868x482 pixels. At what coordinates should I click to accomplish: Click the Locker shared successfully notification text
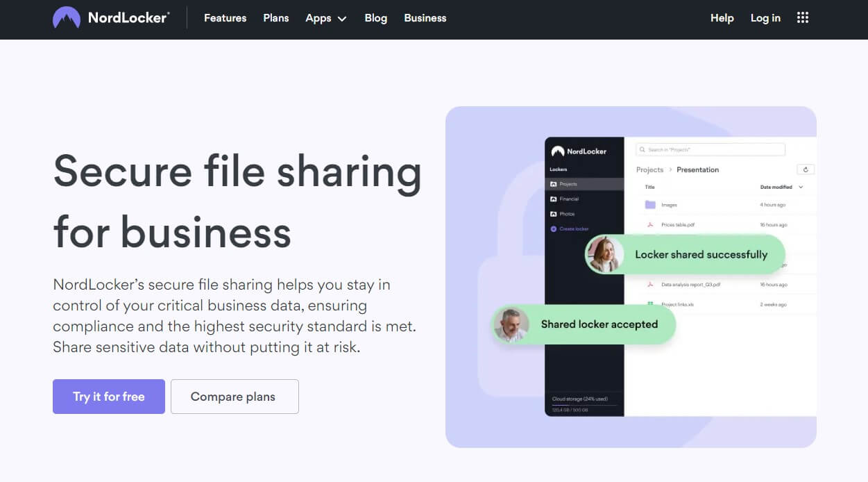701,255
